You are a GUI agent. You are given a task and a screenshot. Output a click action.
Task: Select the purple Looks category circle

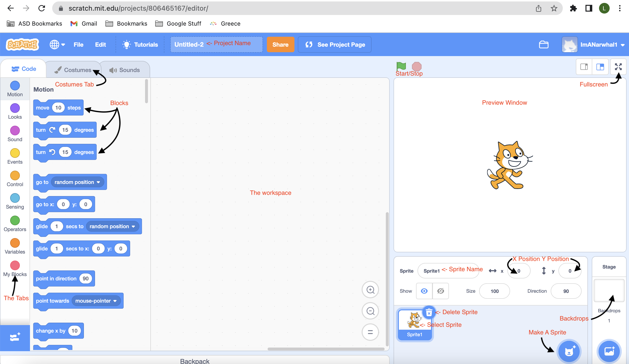click(15, 109)
